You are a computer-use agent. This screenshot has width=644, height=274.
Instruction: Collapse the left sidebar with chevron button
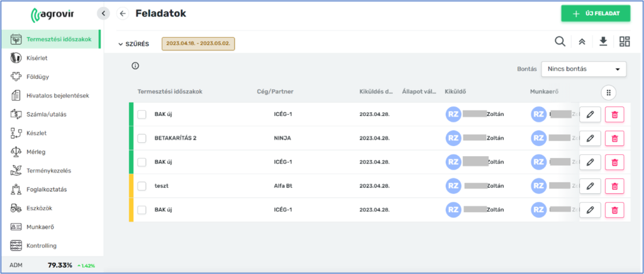coord(104,13)
